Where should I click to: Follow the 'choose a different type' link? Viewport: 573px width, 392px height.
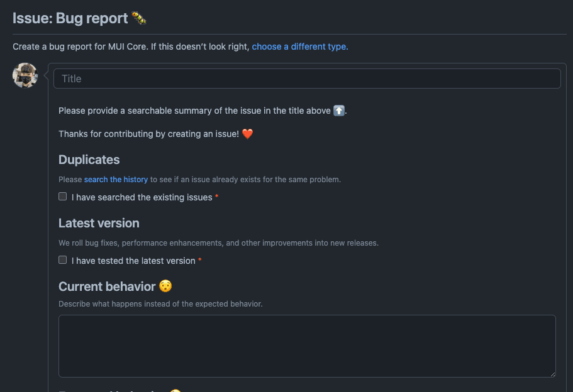tap(299, 46)
